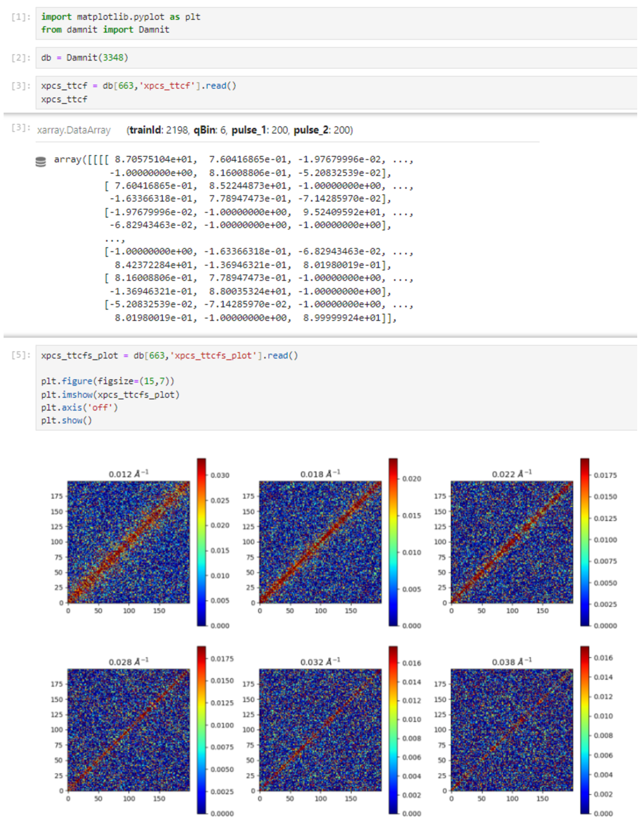Open the 0.012 Å⁻¹ correlation plot
The image size is (643, 840).
click(x=128, y=542)
